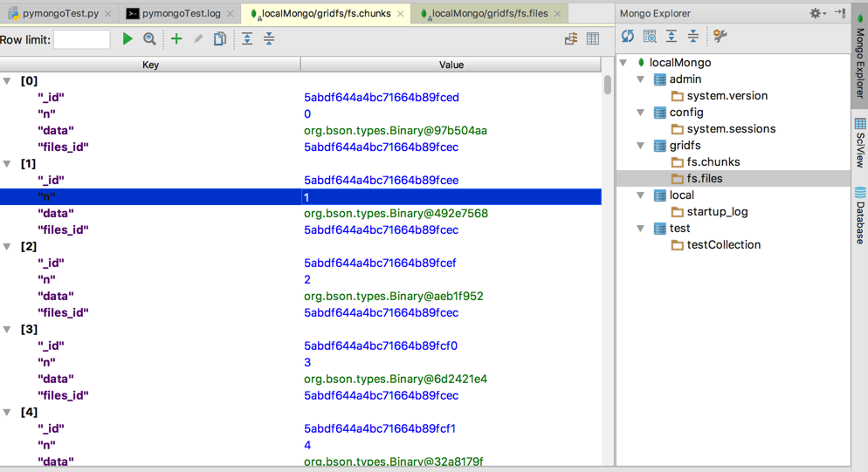Select the localMongo server label

(x=679, y=63)
